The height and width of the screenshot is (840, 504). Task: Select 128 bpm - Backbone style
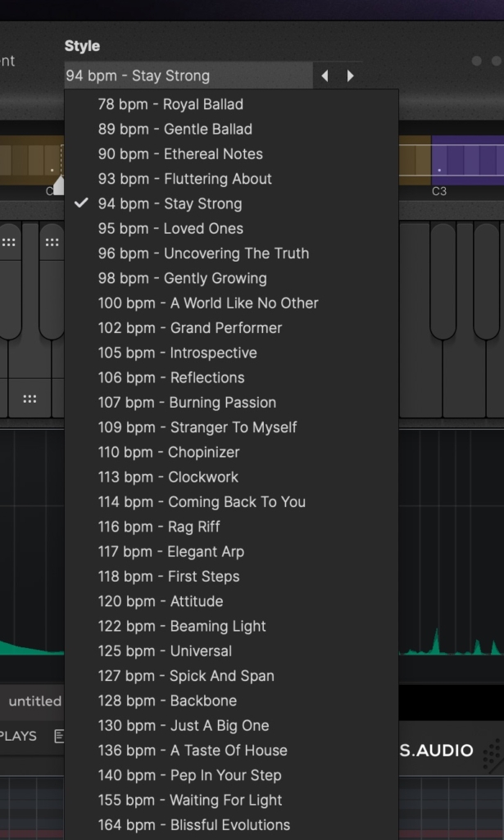[x=167, y=701]
